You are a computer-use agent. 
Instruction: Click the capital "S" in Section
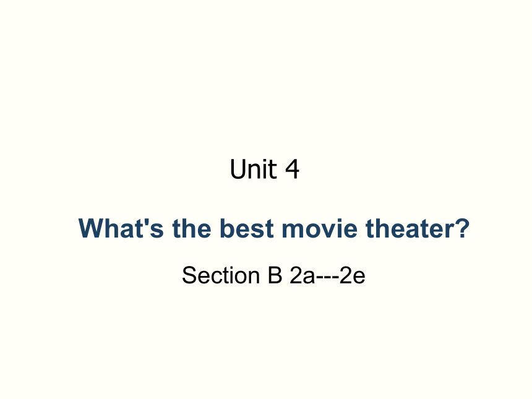coord(189,275)
